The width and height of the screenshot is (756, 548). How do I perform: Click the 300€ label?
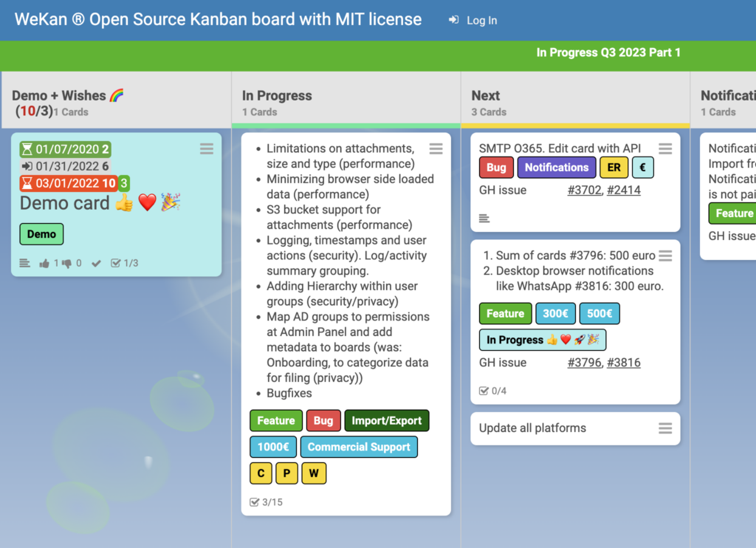[x=555, y=314]
